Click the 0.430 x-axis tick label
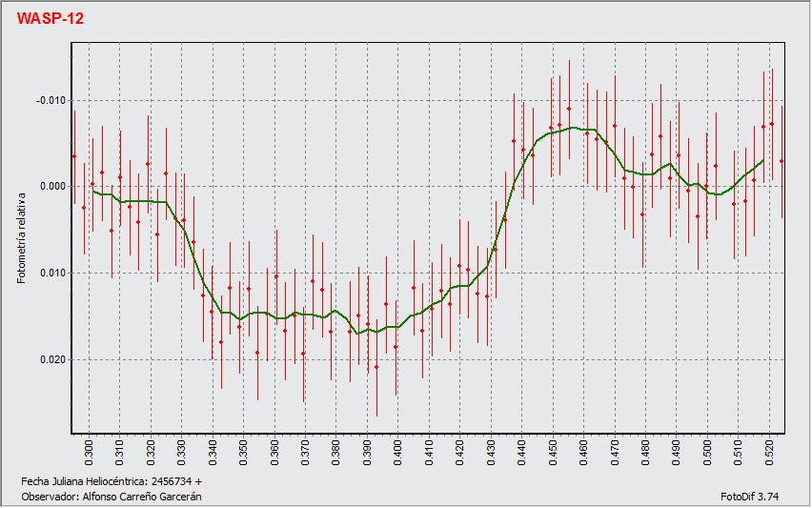Viewport: 812px width, 508px height. point(492,451)
